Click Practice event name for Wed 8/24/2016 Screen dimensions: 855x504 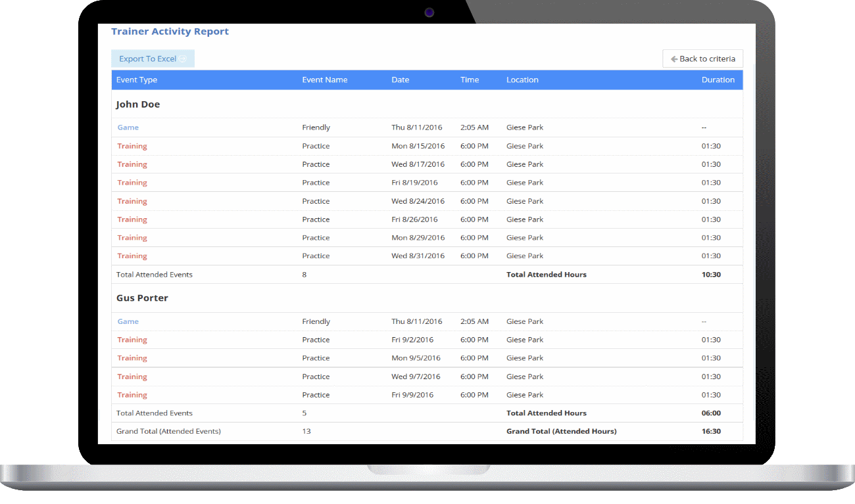[316, 201]
